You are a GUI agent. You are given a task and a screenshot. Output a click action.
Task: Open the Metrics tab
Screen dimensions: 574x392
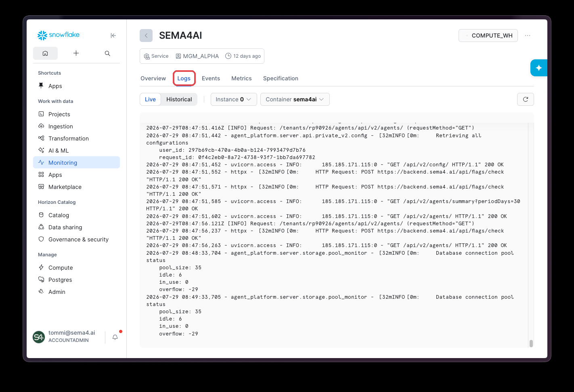click(241, 78)
